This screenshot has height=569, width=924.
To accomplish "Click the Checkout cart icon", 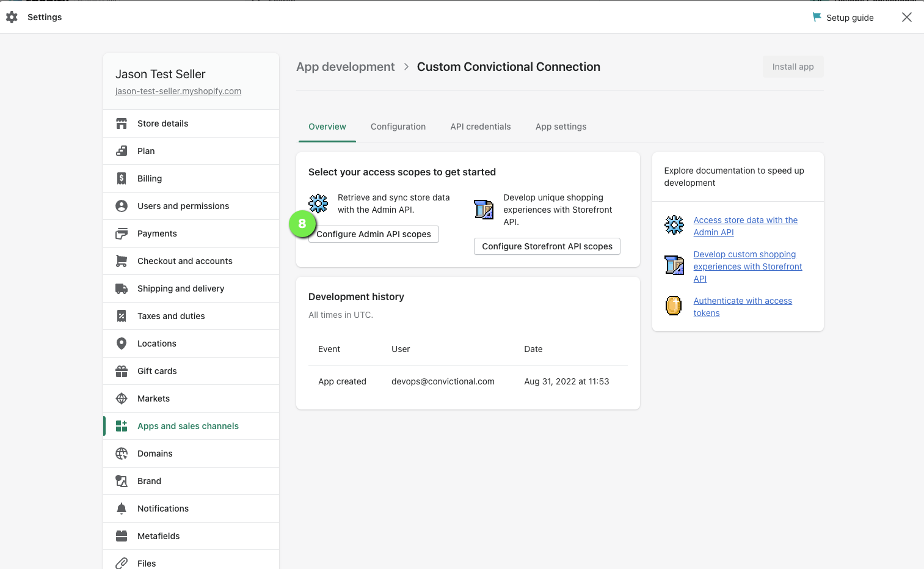I will (122, 261).
